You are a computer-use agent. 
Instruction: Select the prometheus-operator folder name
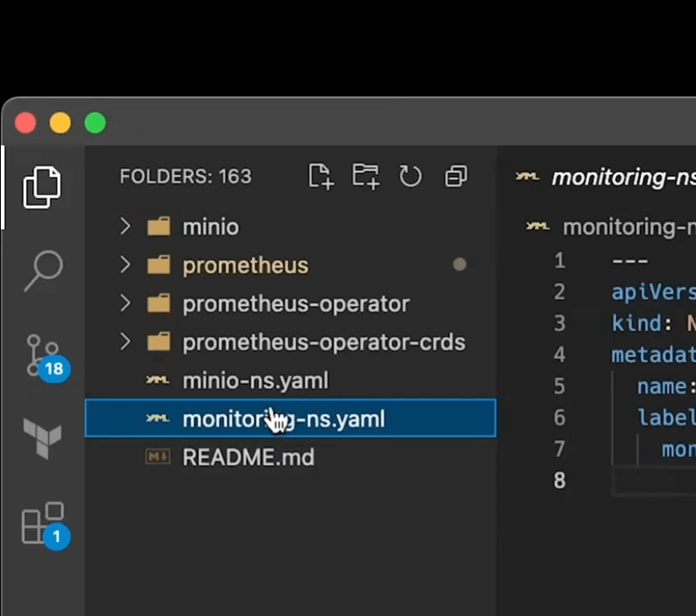(296, 305)
